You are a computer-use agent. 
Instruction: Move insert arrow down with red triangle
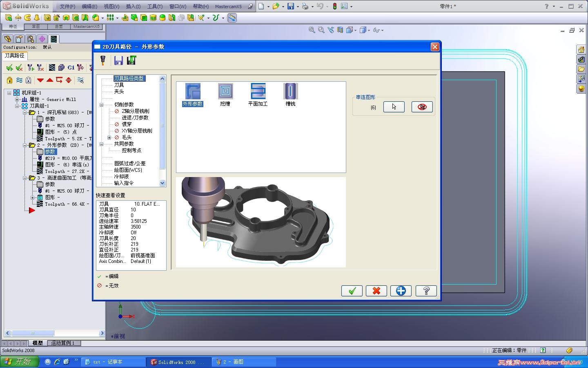pos(40,80)
